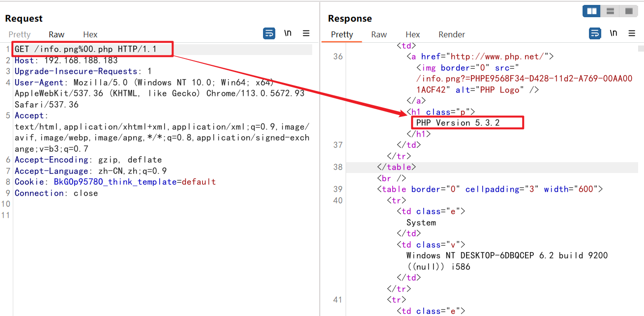The width and height of the screenshot is (644, 316).
Task: Switch to the Response Pretty tab
Action: tap(342, 34)
